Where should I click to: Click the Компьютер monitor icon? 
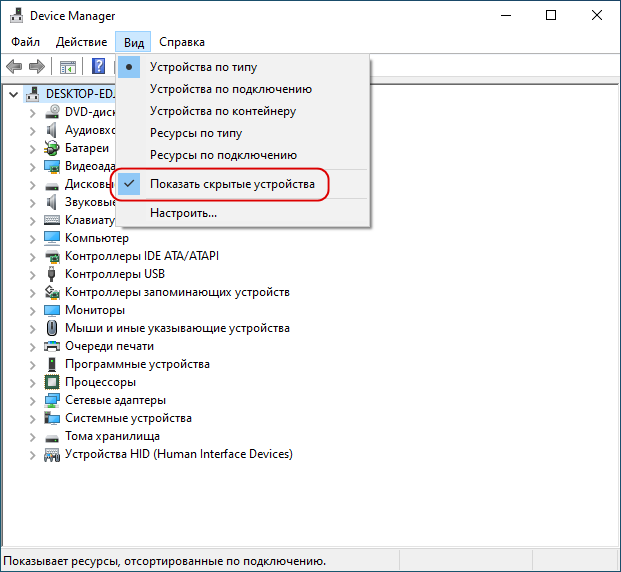pos(52,238)
